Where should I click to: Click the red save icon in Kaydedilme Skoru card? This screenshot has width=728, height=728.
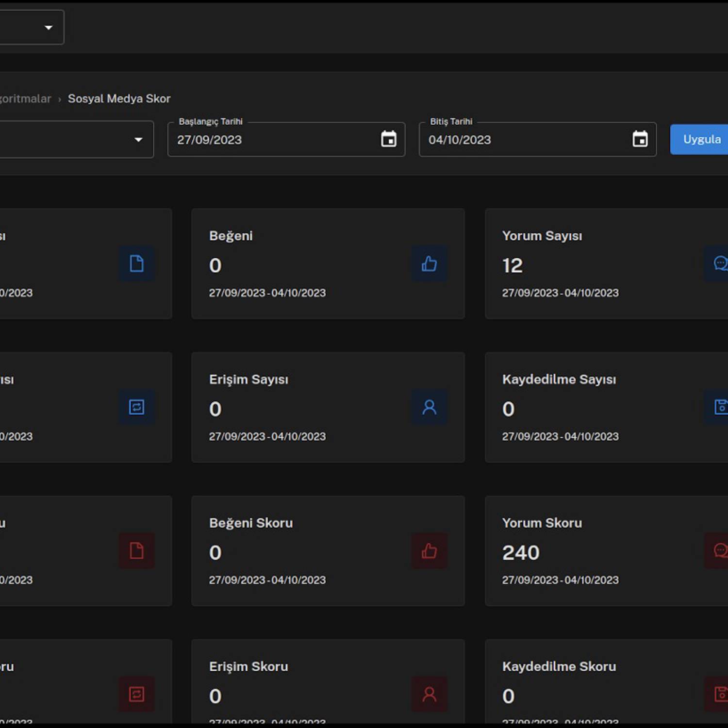[720, 694]
